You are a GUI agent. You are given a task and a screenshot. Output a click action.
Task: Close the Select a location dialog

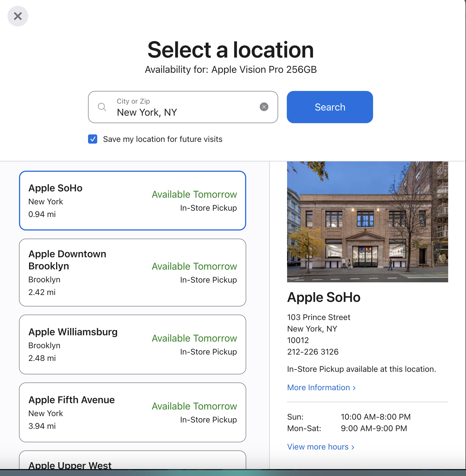point(18,16)
